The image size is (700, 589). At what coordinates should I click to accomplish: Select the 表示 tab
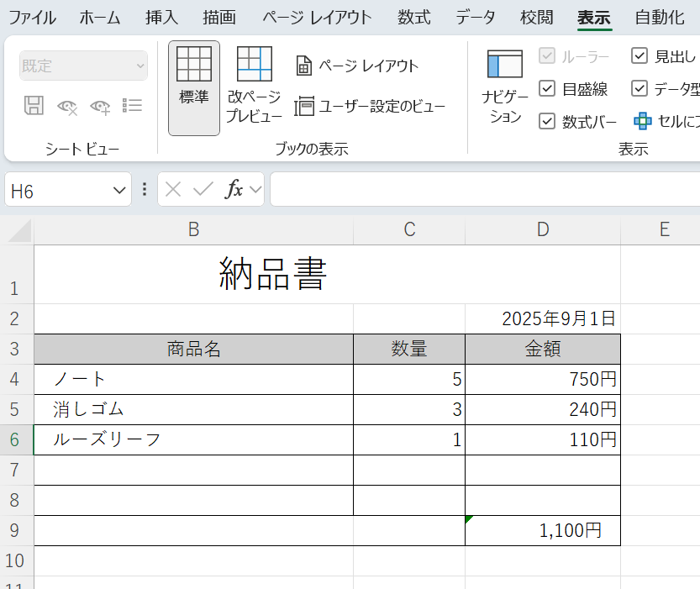[594, 18]
